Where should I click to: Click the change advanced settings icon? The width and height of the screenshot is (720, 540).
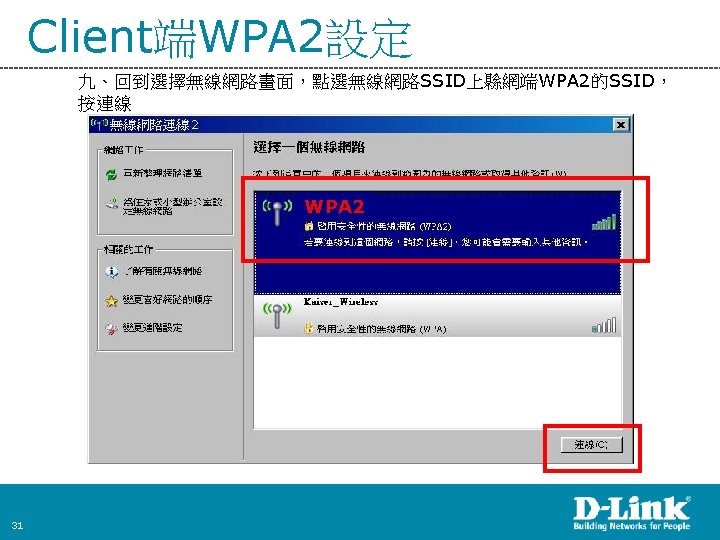coord(111,329)
